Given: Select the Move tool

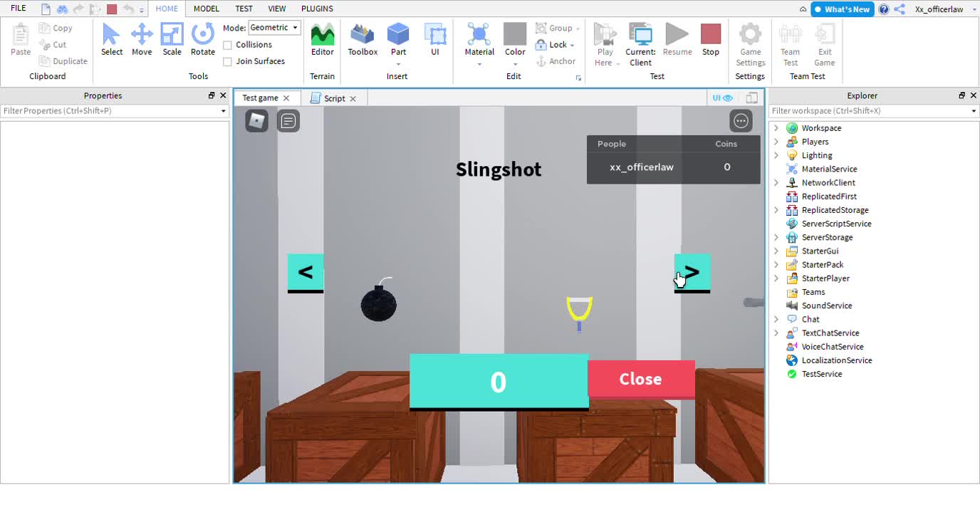Looking at the screenshot, I should tap(142, 39).
